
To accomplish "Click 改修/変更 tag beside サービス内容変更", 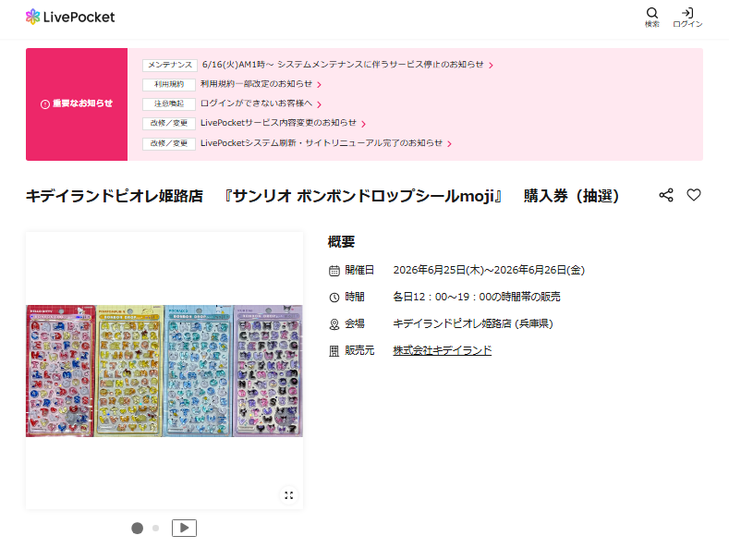I will (x=169, y=123).
